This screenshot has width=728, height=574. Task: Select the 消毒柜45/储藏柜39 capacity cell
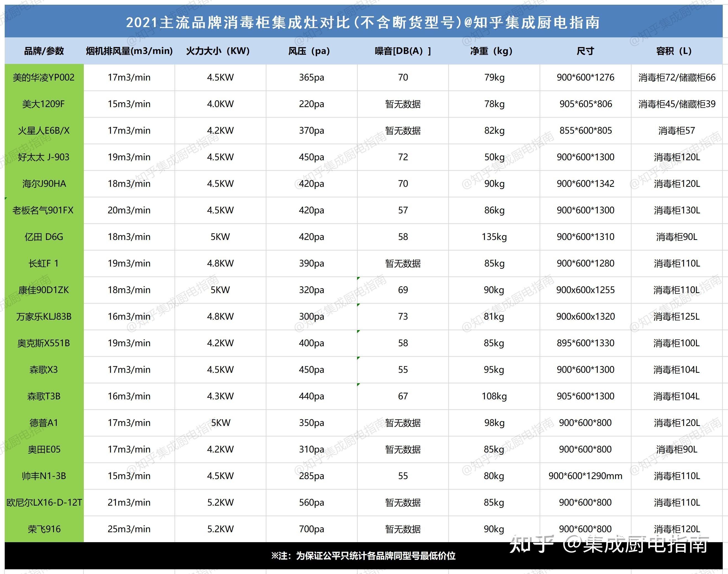(677, 104)
